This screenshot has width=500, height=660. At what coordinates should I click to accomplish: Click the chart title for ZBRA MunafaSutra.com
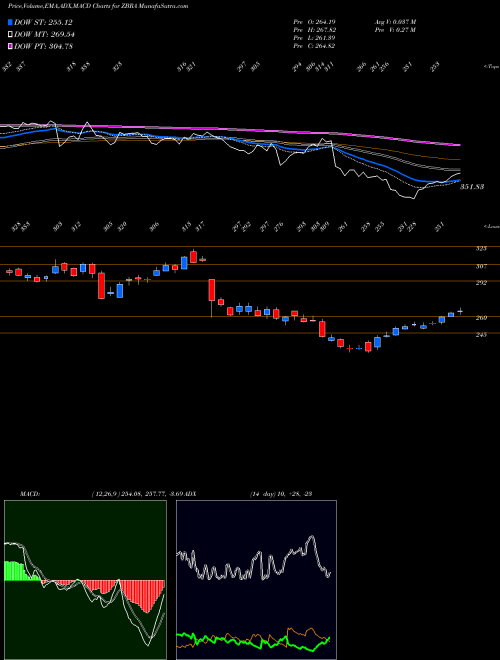point(98,6)
